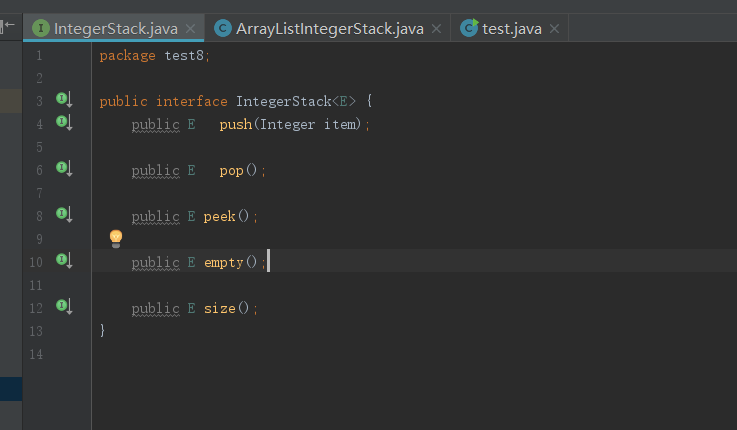Click the 'Integer item' parameter

click(x=310, y=125)
